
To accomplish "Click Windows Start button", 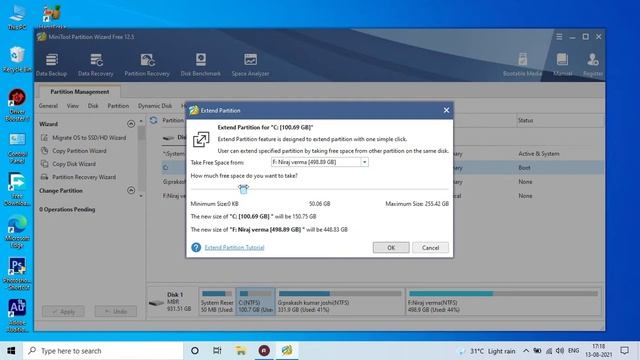I will click(x=11, y=351).
